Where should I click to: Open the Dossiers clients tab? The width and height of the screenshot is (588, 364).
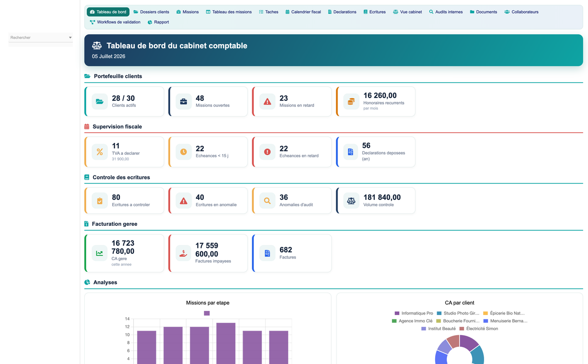coord(151,12)
